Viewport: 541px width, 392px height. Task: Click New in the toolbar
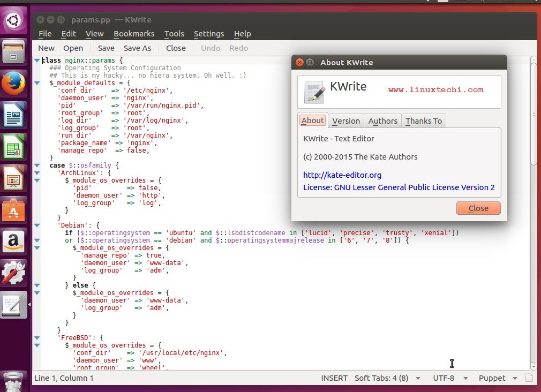tap(46, 48)
